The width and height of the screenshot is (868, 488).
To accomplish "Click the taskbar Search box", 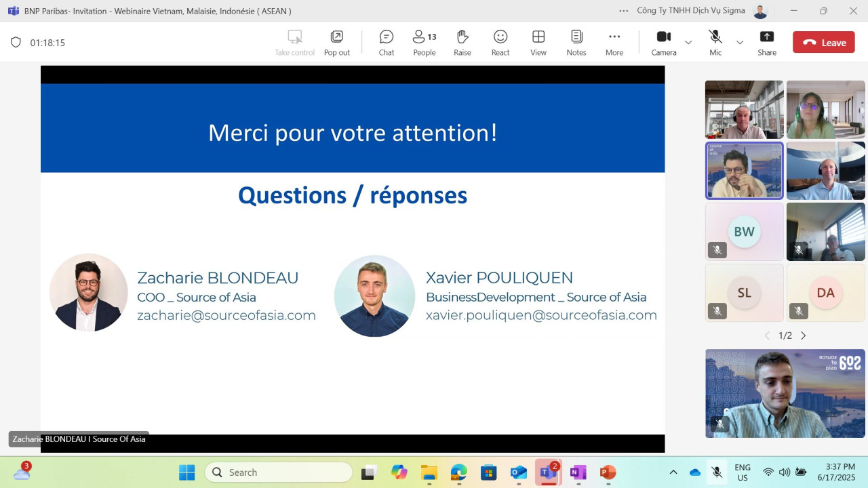I will coord(278,472).
